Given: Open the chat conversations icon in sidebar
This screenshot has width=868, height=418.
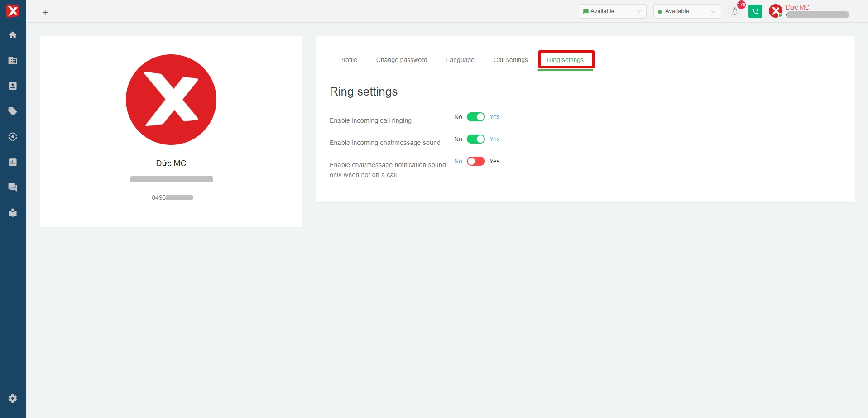Looking at the screenshot, I should point(13,187).
